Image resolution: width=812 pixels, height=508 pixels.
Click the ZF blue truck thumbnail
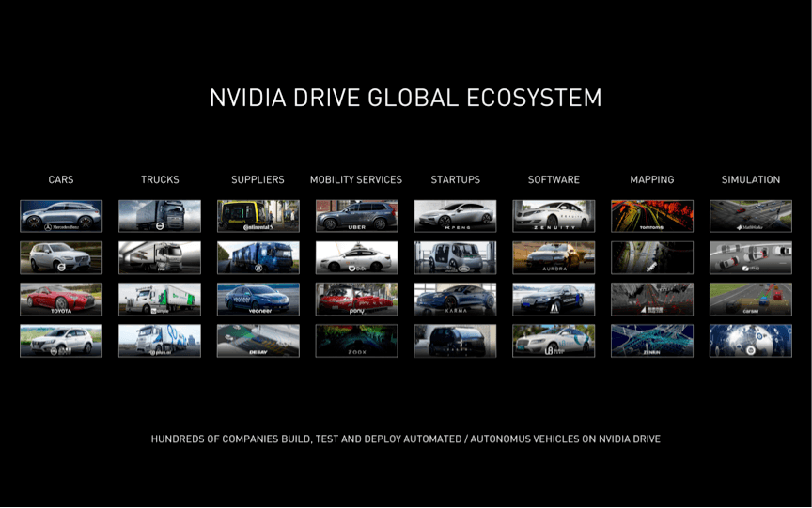point(258,257)
